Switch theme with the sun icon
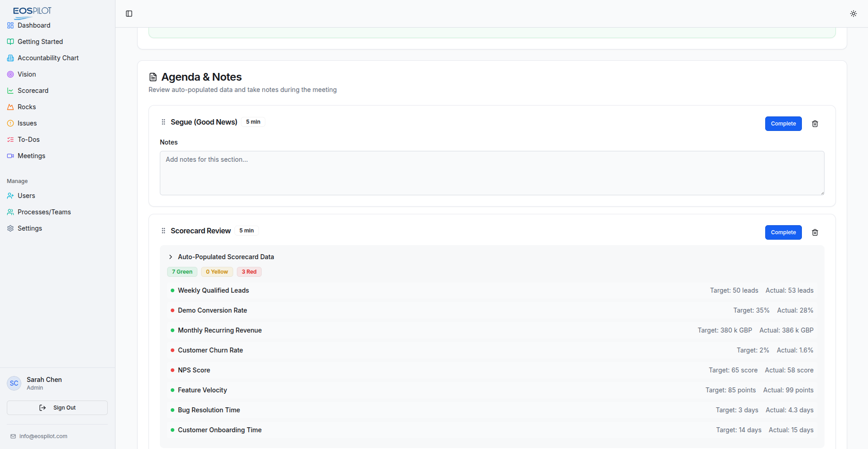Image resolution: width=868 pixels, height=449 pixels. [x=854, y=14]
